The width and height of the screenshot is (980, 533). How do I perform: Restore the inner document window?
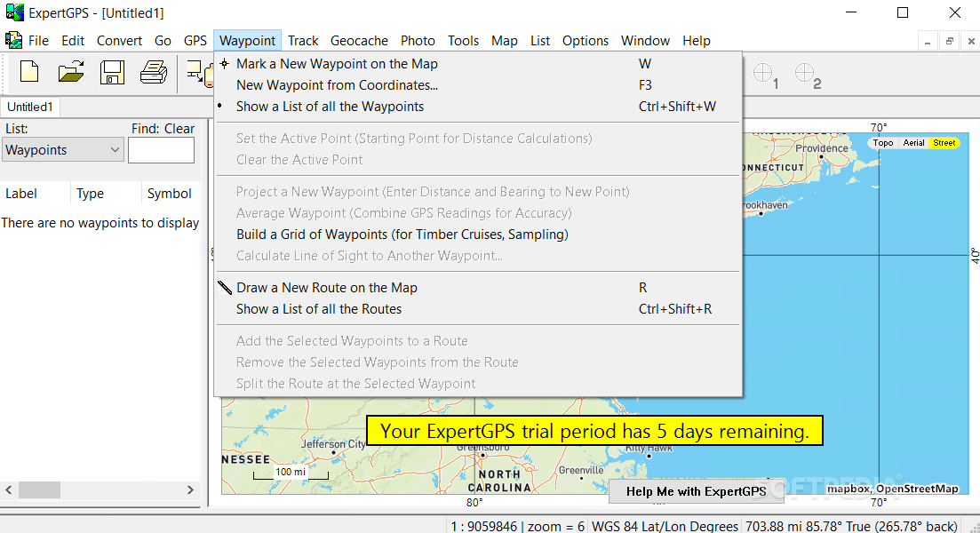click(x=950, y=41)
